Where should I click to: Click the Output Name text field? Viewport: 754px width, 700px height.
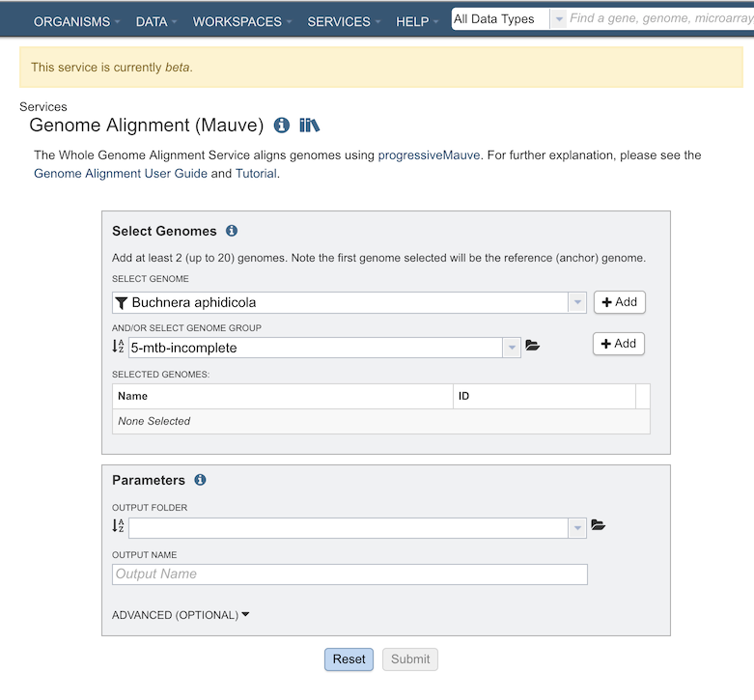click(349, 574)
